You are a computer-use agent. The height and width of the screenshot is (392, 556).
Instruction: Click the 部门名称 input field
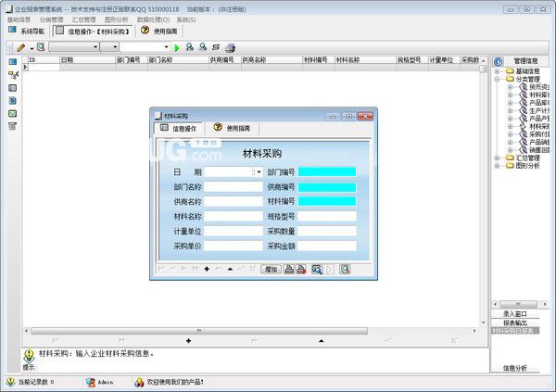pos(234,187)
